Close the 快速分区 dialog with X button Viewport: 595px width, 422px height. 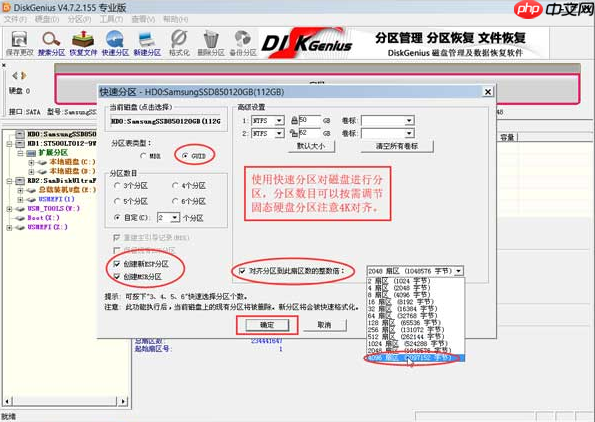pyautogui.click(x=488, y=91)
